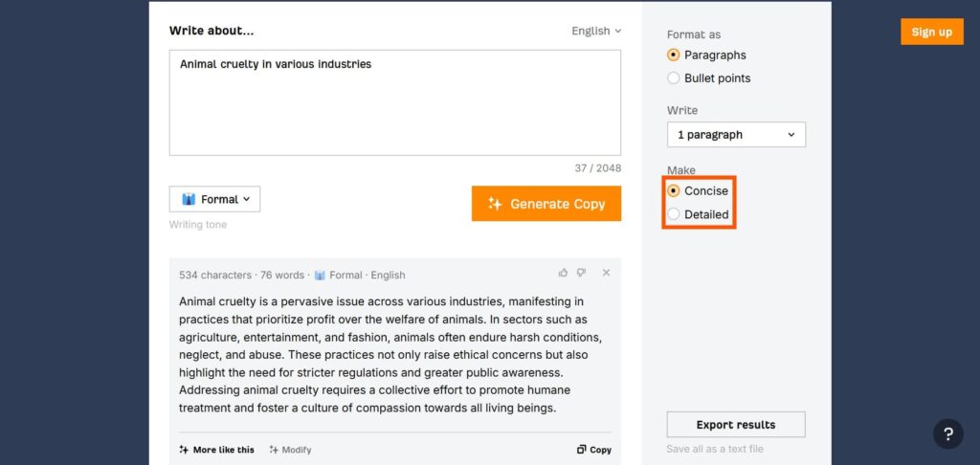
Task: Click the More like this link
Action: coord(217,450)
